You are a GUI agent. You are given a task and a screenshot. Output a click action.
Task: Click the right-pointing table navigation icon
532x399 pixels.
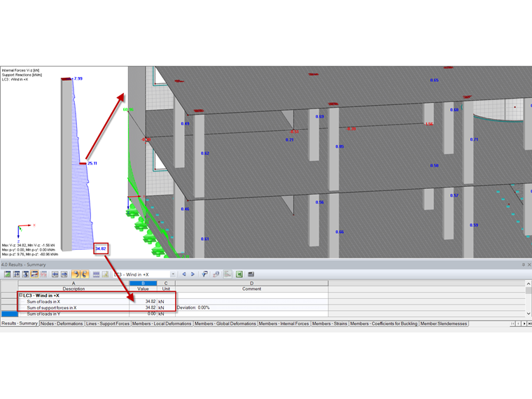pyautogui.click(x=64, y=274)
